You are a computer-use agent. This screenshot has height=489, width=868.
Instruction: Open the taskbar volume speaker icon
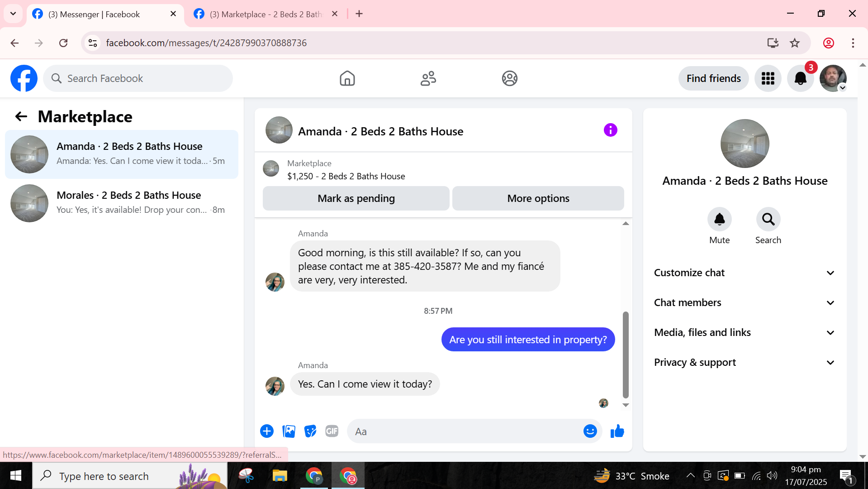point(772,475)
